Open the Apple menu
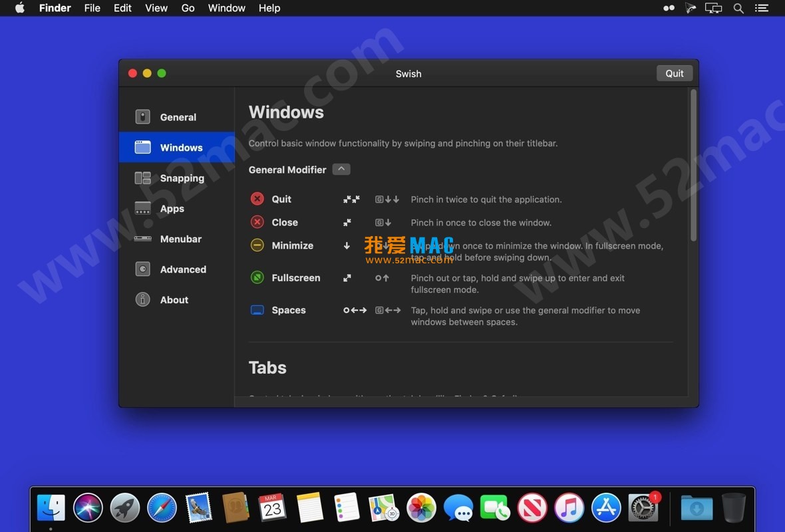785x532 pixels. click(x=20, y=8)
